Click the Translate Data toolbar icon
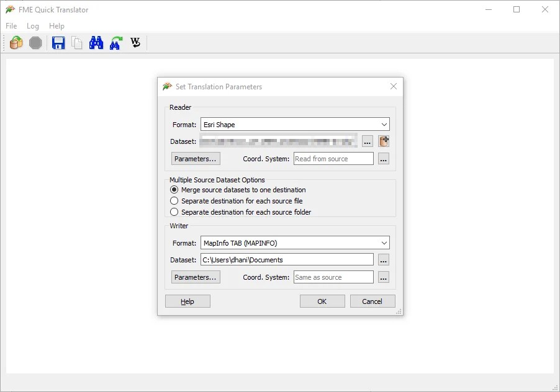This screenshot has height=392, width=560. (x=16, y=43)
